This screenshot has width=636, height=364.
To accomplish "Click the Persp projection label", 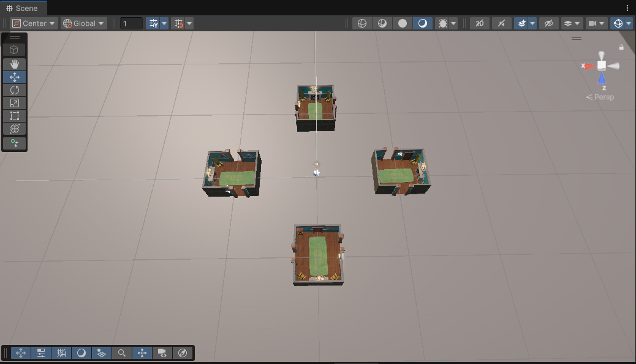I will coord(600,97).
